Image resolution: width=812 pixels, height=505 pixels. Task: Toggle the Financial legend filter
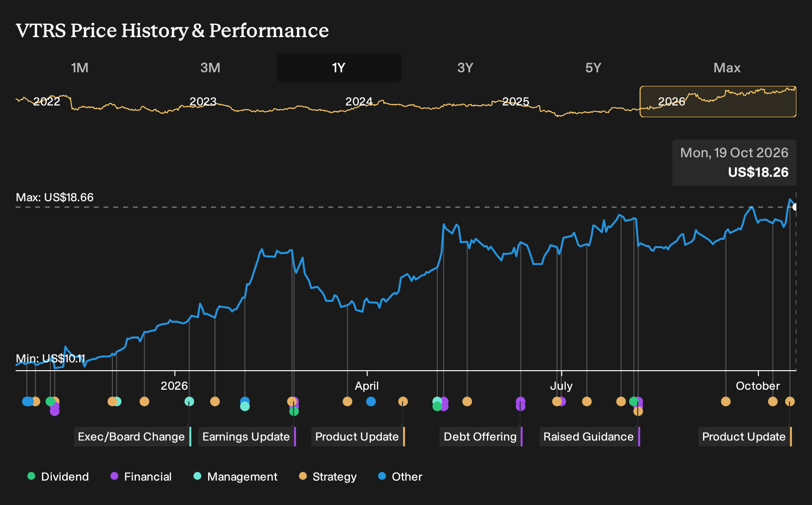tap(141, 477)
